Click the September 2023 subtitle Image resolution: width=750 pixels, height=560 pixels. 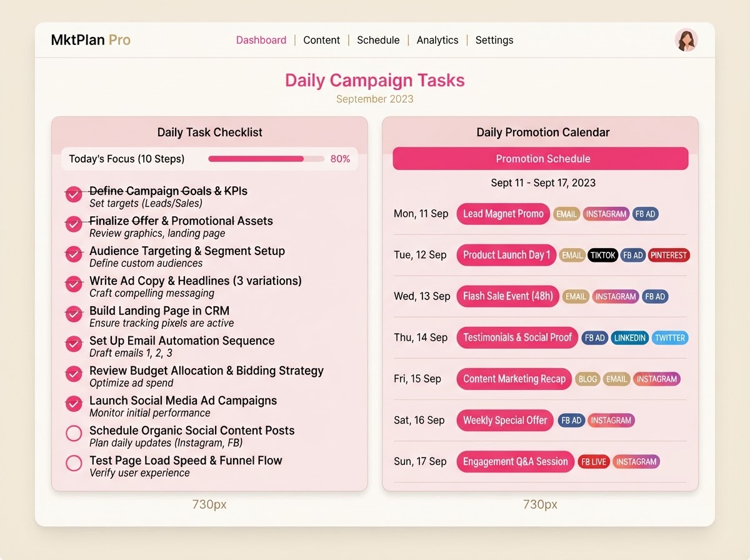point(375,99)
